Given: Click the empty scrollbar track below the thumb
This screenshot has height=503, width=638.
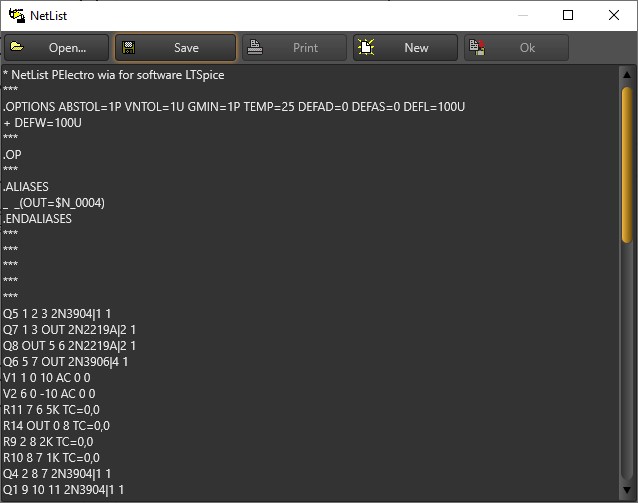Looking at the screenshot, I should [628, 370].
